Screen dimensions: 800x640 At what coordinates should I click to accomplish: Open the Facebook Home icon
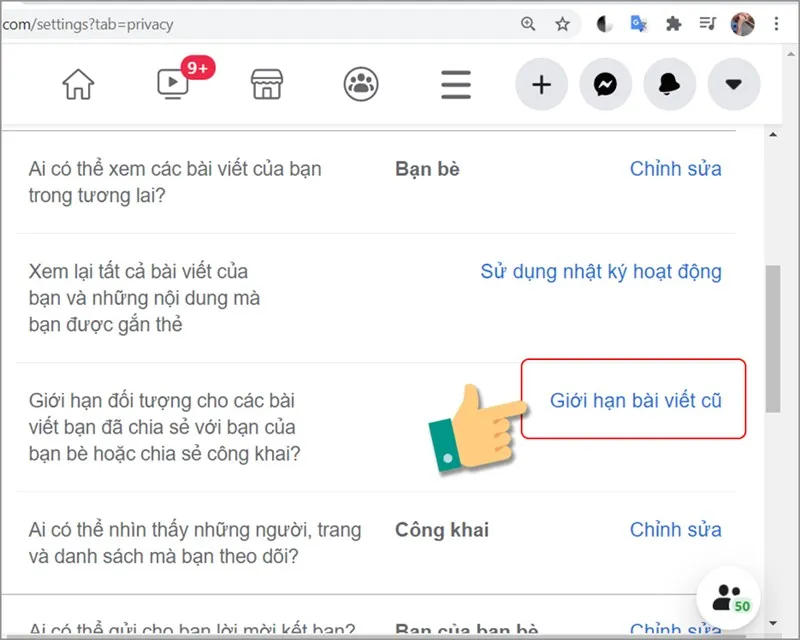78,85
